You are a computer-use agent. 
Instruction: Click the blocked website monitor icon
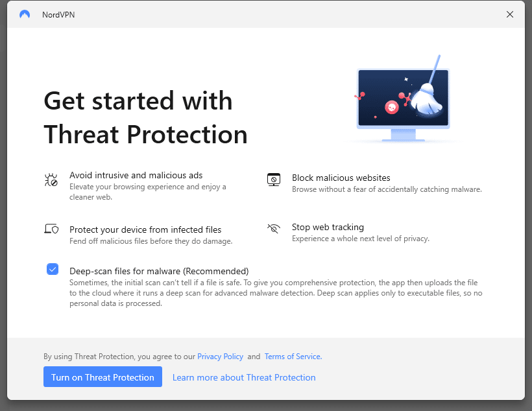click(x=274, y=180)
